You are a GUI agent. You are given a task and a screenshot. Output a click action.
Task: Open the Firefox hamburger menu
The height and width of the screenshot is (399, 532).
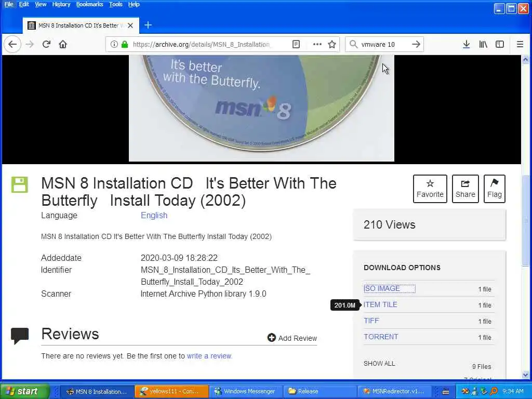520,44
